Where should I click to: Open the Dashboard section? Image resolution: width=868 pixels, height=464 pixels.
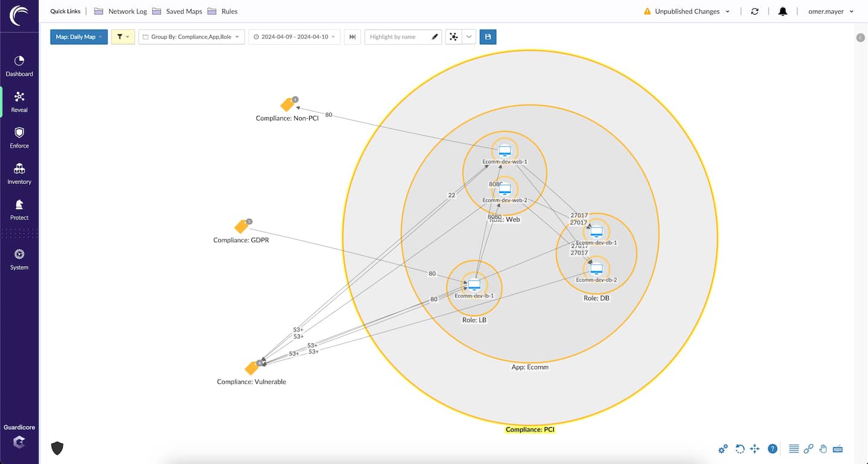tap(19, 66)
